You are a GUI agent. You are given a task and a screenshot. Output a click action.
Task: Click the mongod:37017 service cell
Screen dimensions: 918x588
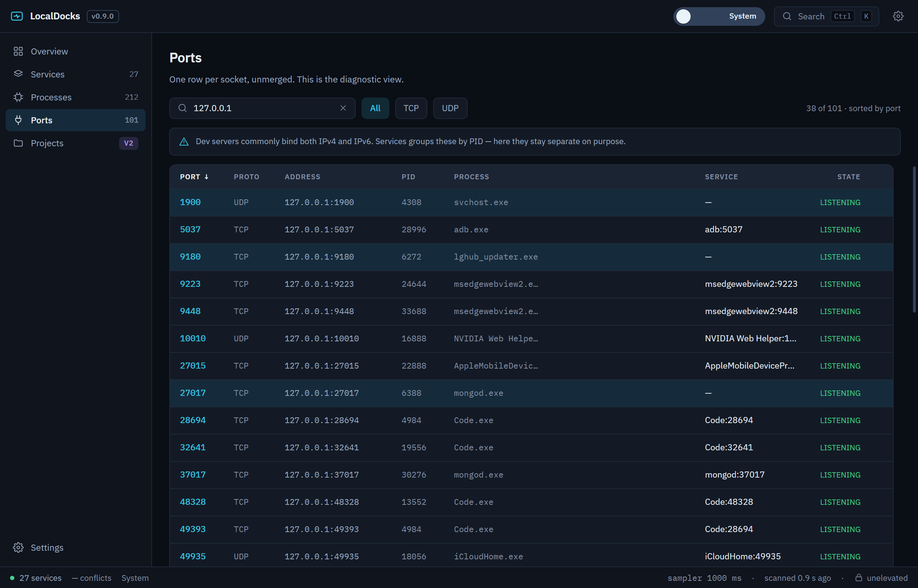(x=734, y=474)
